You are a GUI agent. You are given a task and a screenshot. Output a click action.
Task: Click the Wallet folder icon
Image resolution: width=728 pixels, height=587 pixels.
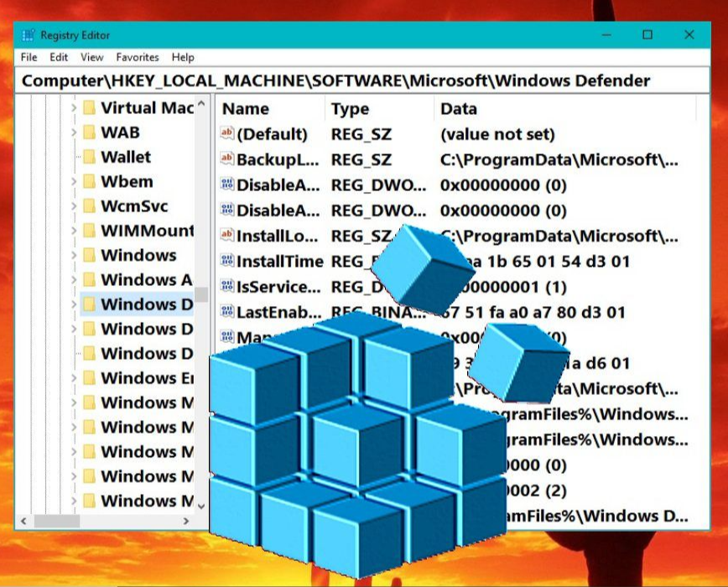89,157
